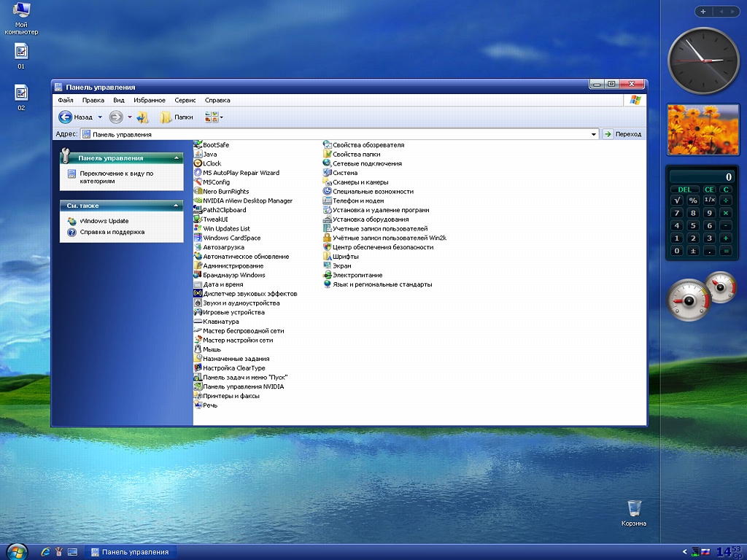Open Язык и региональные стандарты icon
This screenshot has height=560, width=747.
click(x=328, y=284)
